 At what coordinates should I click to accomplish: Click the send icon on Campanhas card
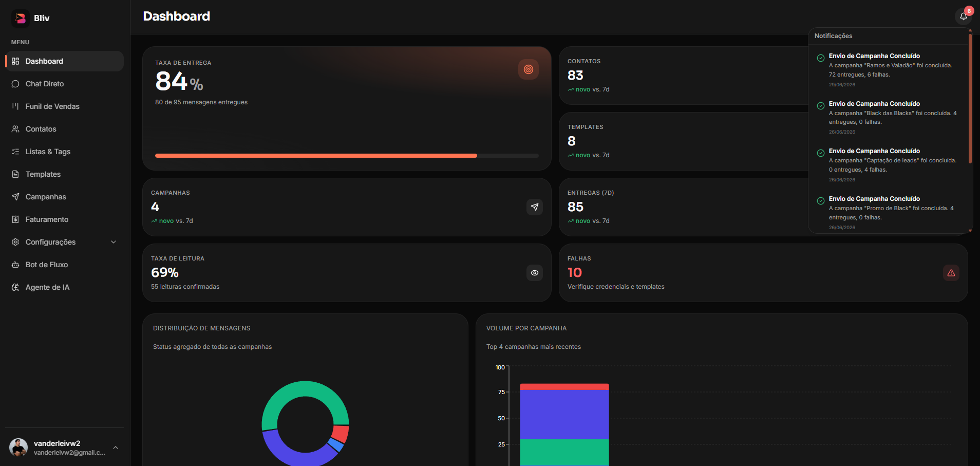535,207
